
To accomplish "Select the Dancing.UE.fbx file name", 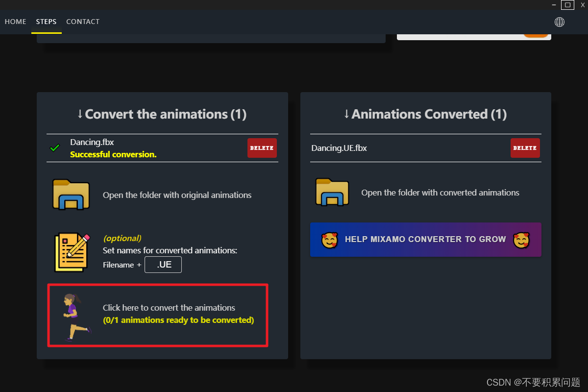I will [339, 148].
